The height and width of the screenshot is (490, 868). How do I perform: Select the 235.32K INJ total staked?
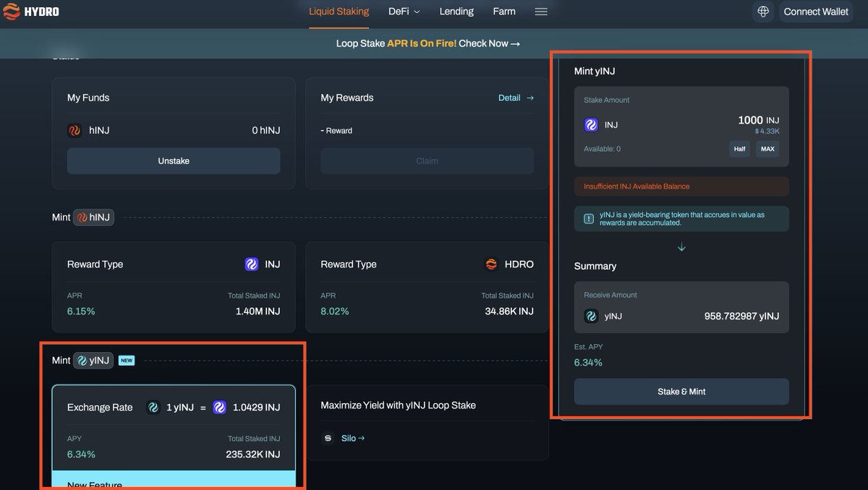coord(252,455)
